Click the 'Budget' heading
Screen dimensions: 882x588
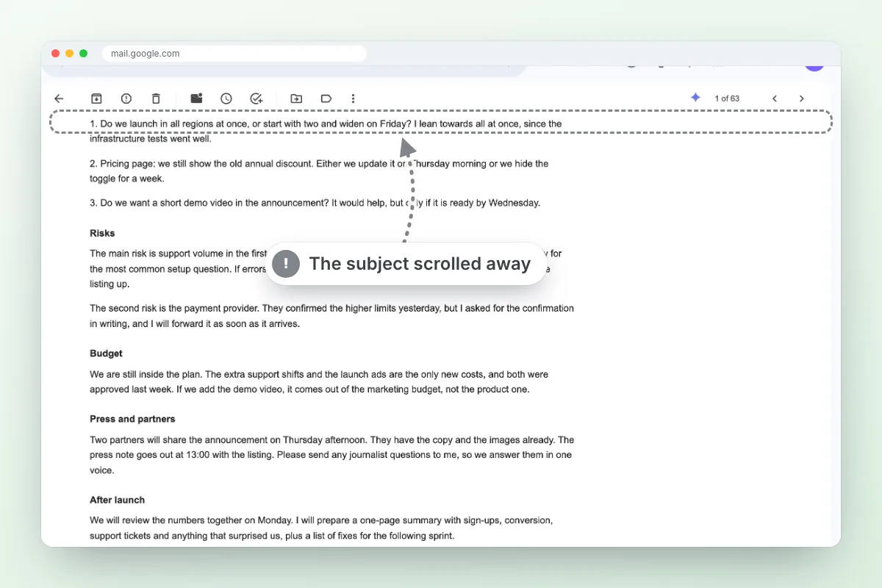[106, 354]
